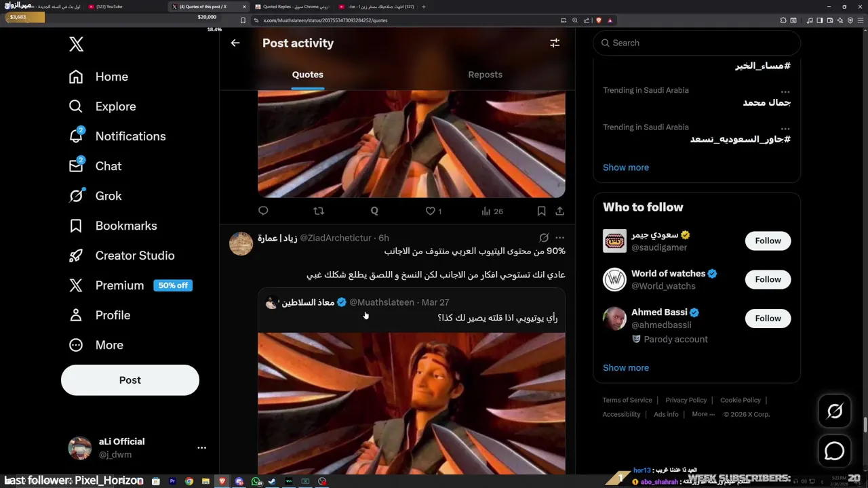Click the Grok icon on ZiadArchetictur's post

[x=544, y=238]
